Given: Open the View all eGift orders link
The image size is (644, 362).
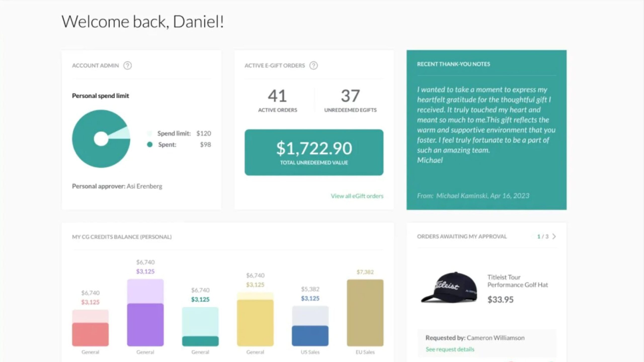Looking at the screenshot, I should [357, 196].
